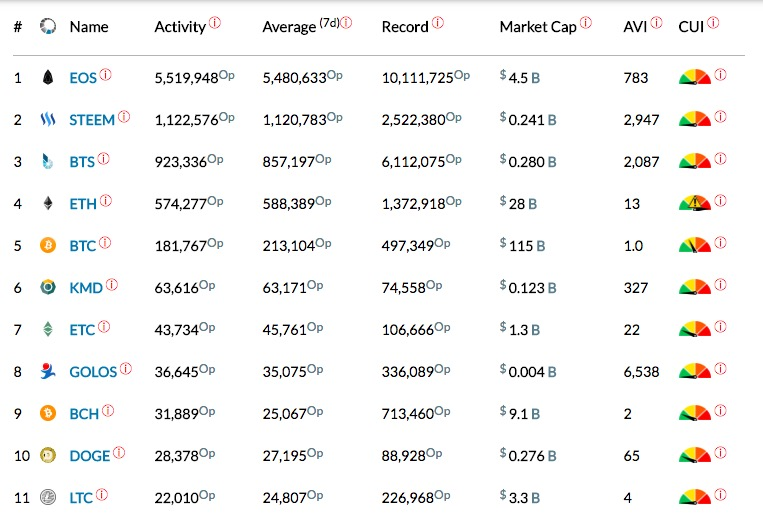
Task: Open the BCH coin link
Action: click(x=83, y=414)
